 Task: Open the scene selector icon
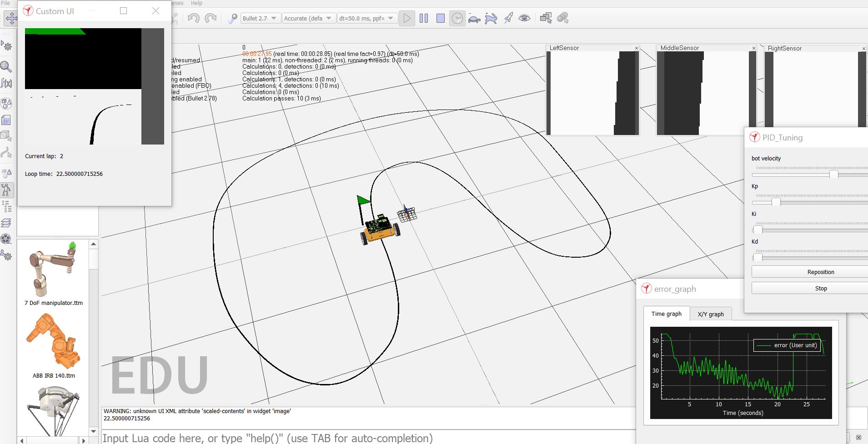click(x=563, y=18)
